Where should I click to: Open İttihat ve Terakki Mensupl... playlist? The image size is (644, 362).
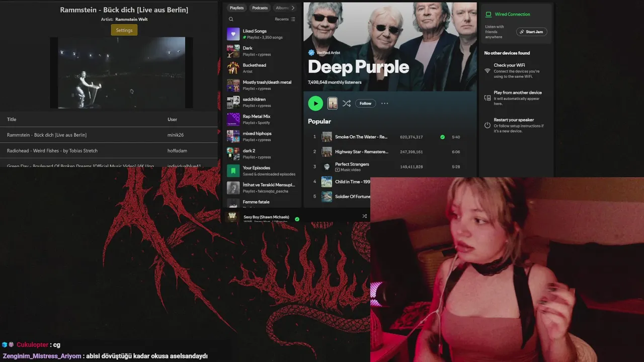(262, 188)
